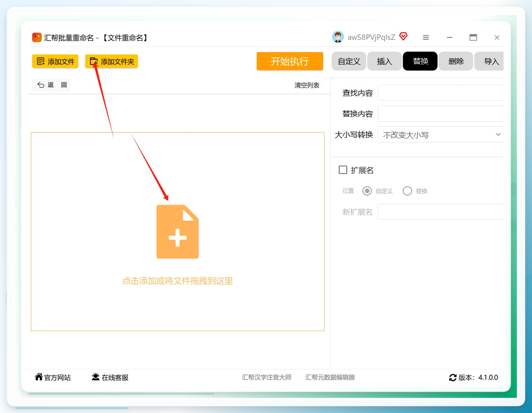Expand the 大小写转换 dropdown
532x413 pixels.
(x=441, y=135)
